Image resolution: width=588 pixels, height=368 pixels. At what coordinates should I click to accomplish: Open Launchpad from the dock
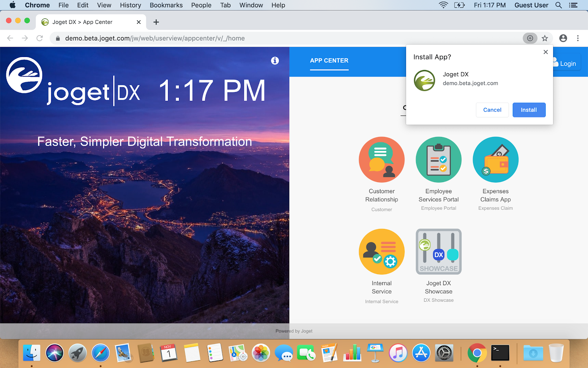coord(78,353)
